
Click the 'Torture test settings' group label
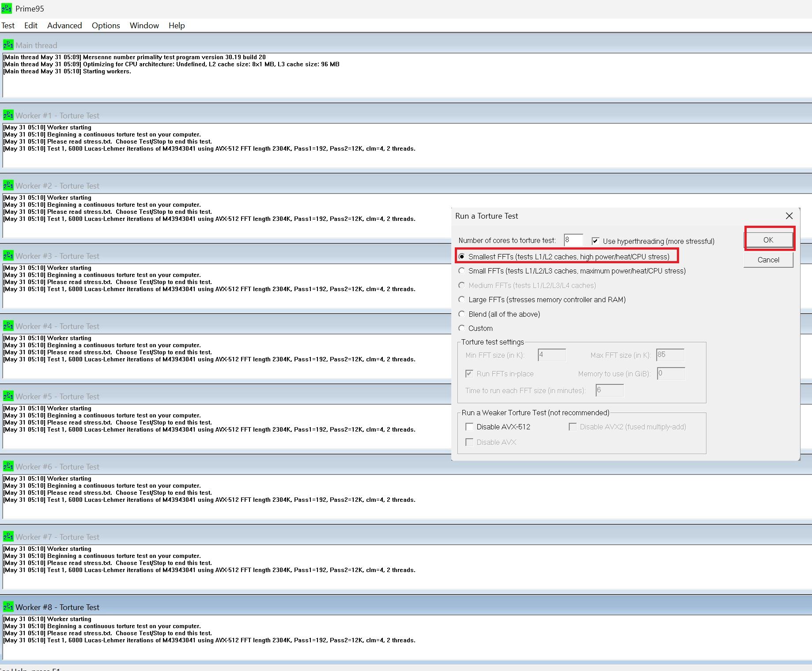[493, 342]
